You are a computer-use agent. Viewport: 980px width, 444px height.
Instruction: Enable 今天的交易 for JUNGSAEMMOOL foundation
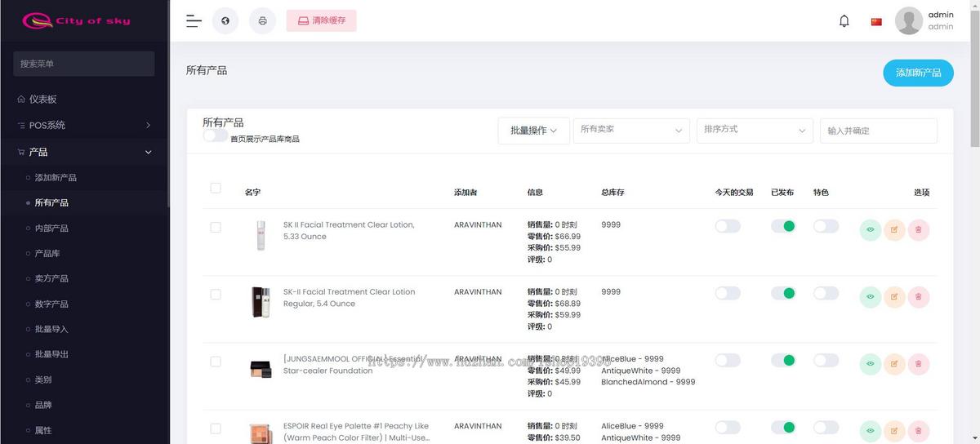pyautogui.click(x=728, y=360)
